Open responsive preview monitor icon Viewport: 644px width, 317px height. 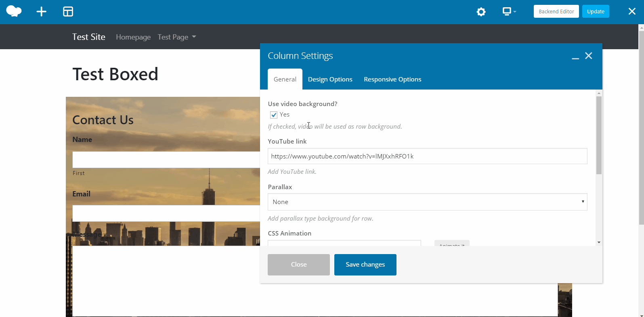508,12
